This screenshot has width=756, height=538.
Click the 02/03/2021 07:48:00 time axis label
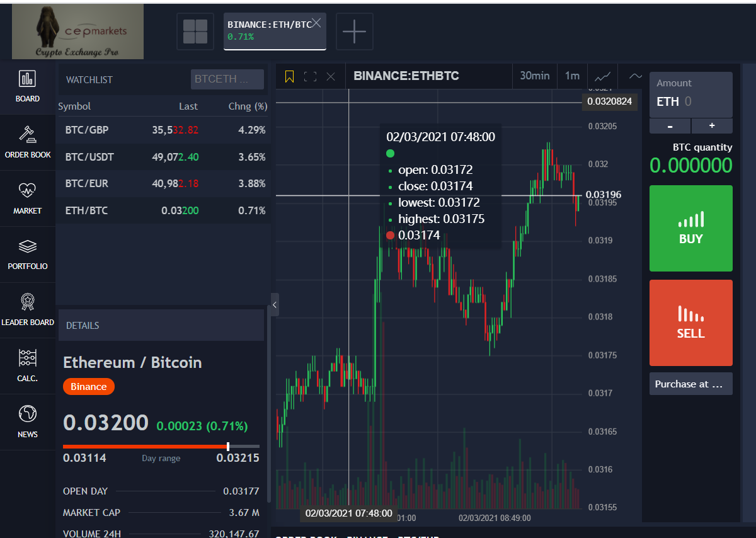[349, 513]
